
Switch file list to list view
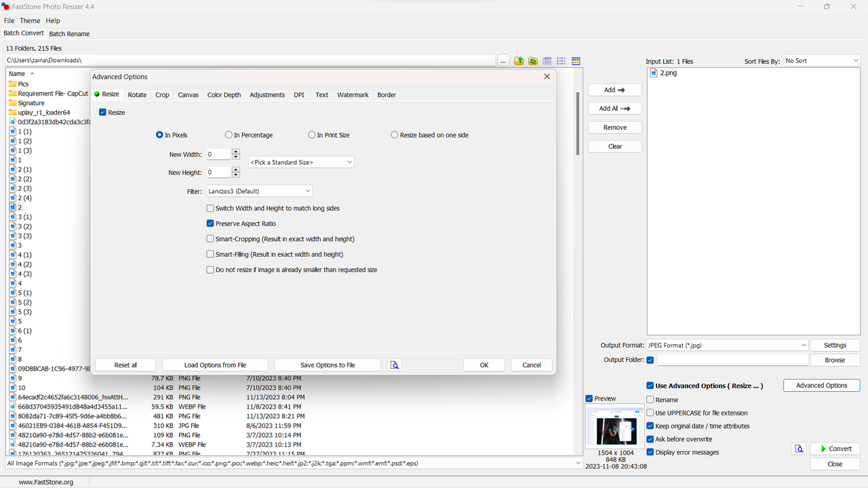pos(561,61)
